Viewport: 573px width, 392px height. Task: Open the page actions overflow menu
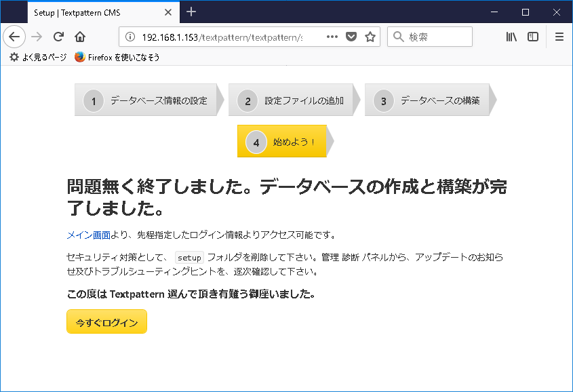tap(332, 37)
